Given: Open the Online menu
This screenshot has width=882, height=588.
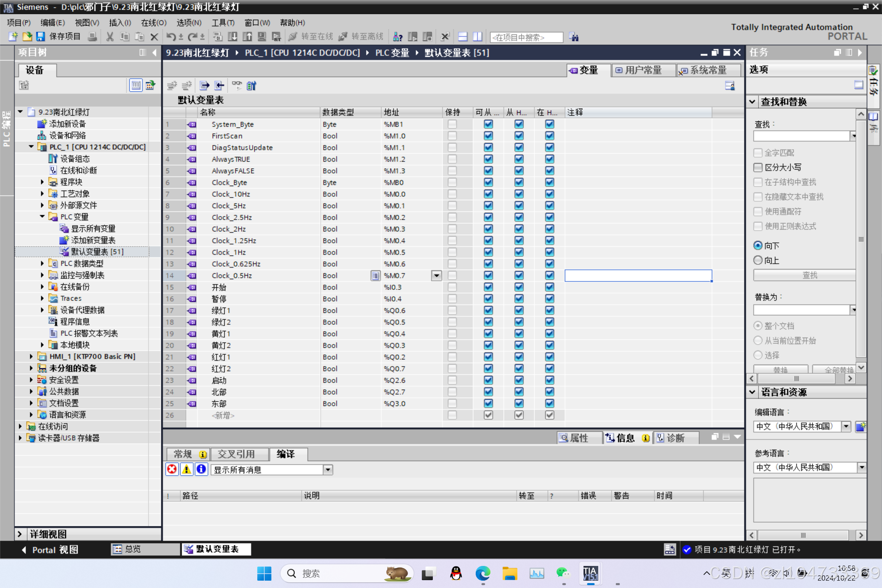Looking at the screenshot, I should click(154, 23).
